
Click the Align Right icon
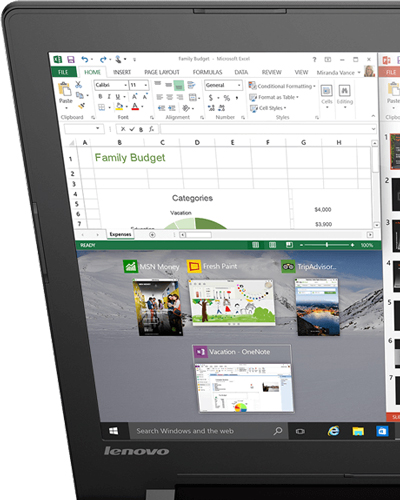tap(180, 97)
